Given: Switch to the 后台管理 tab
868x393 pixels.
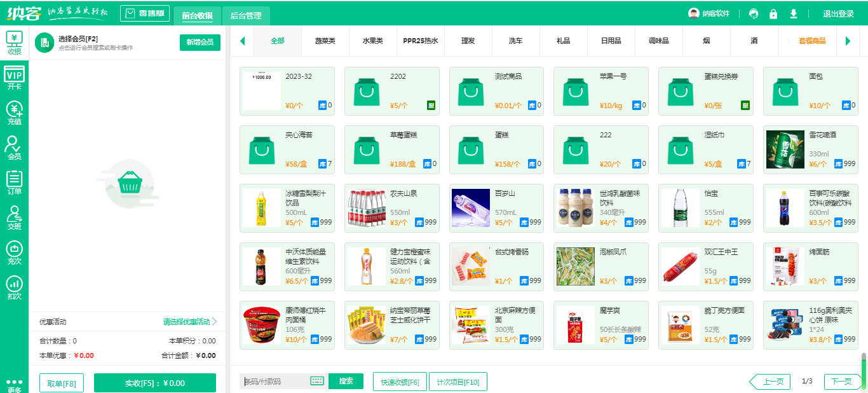Looking at the screenshot, I should pyautogui.click(x=246, y=15).
